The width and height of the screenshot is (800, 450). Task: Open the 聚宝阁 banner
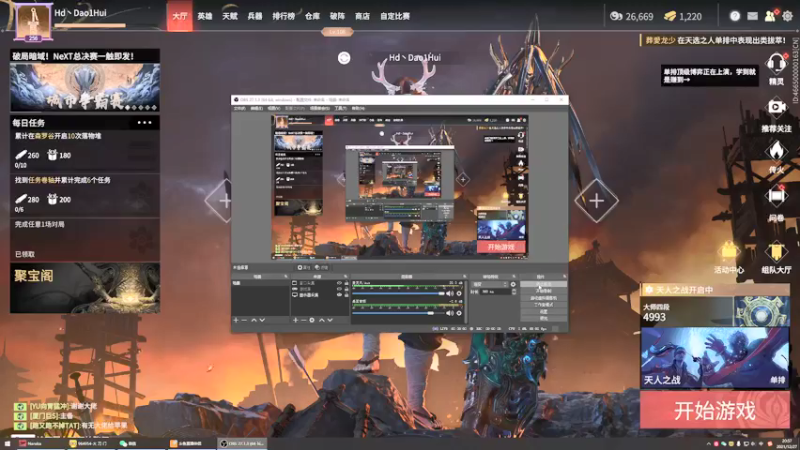85,288
